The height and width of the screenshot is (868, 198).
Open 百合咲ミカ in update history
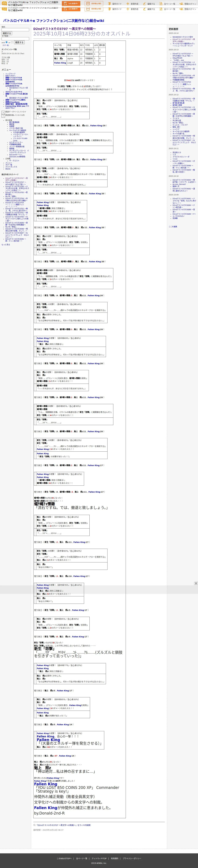click(177, 152)
